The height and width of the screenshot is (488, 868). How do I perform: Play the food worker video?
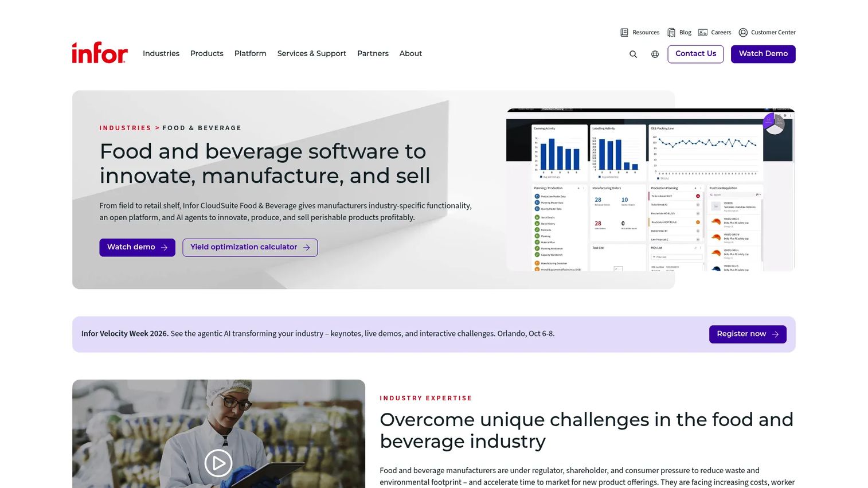coord(218,463)
